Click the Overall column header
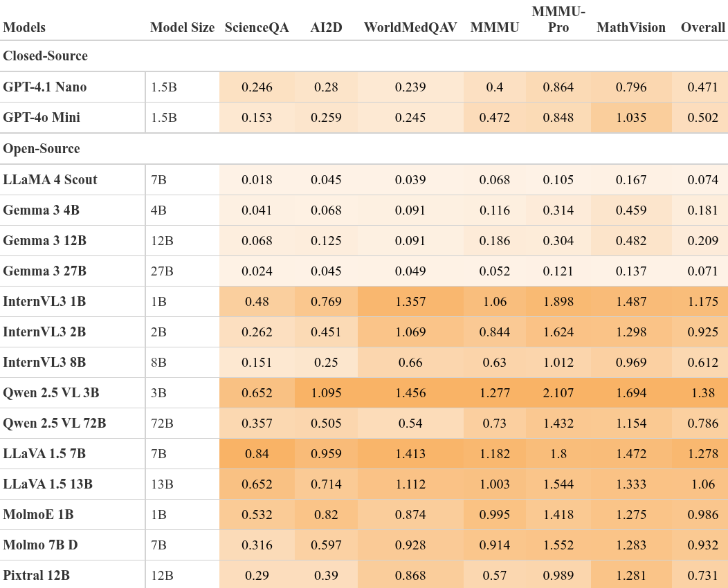 tap(703, 27)
